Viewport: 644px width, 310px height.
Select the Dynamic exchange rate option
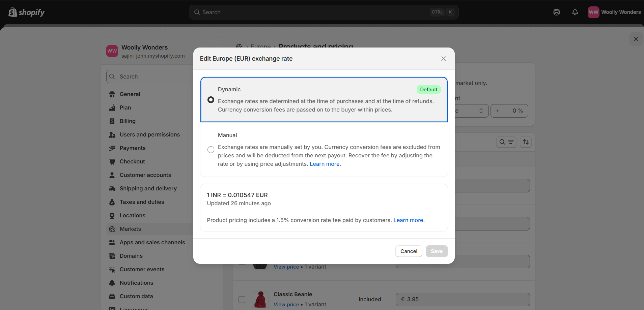tap(211, 100)
